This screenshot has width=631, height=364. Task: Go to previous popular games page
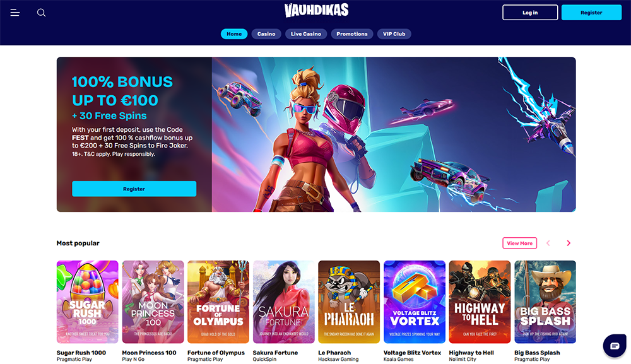(x=548, y=243)
